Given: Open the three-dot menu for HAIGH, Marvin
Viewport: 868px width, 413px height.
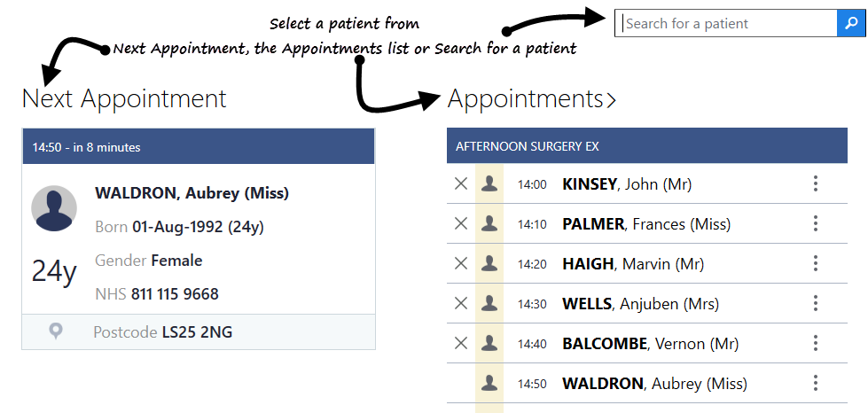Looking at the screenshot, I should pos(816,263).
